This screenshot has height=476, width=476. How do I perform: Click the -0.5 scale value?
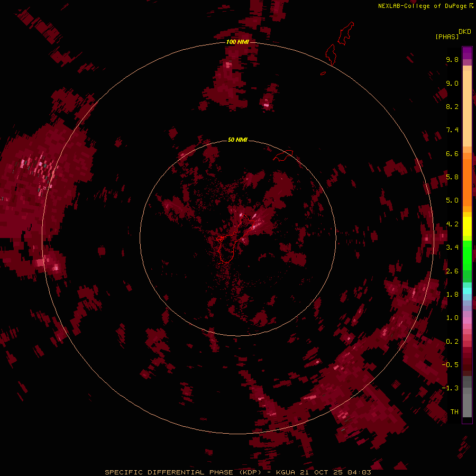pos(450,365)
